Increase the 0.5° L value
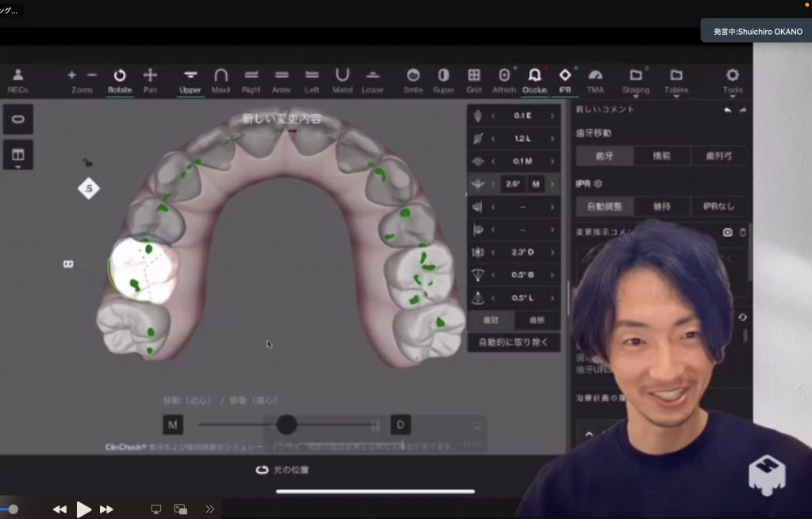Viewport: 812px width, 519px height. click(x=553, y=298)
